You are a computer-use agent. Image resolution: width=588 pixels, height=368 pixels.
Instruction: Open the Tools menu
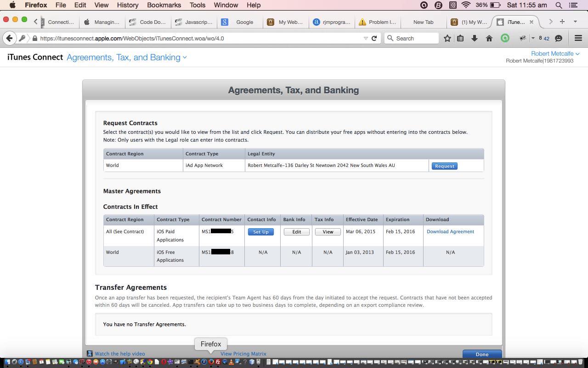tap(197, 5)
